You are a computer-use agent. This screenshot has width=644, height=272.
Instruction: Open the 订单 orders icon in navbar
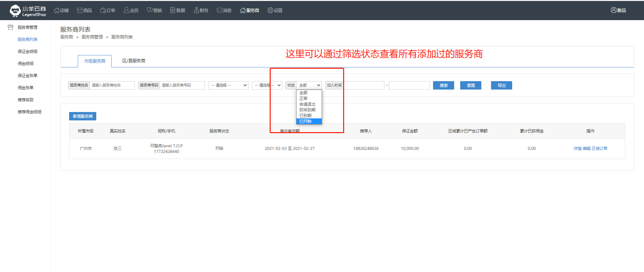coord(103,10)
